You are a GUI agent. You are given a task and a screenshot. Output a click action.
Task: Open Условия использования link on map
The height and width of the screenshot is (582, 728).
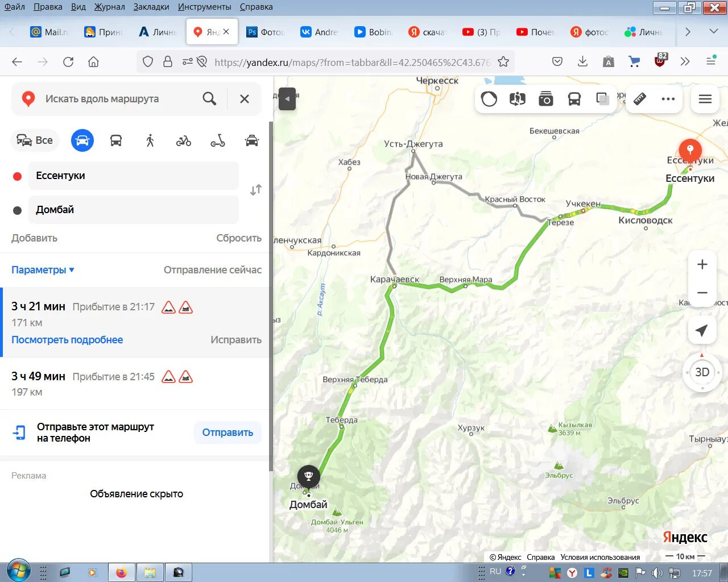pos(600,557)
